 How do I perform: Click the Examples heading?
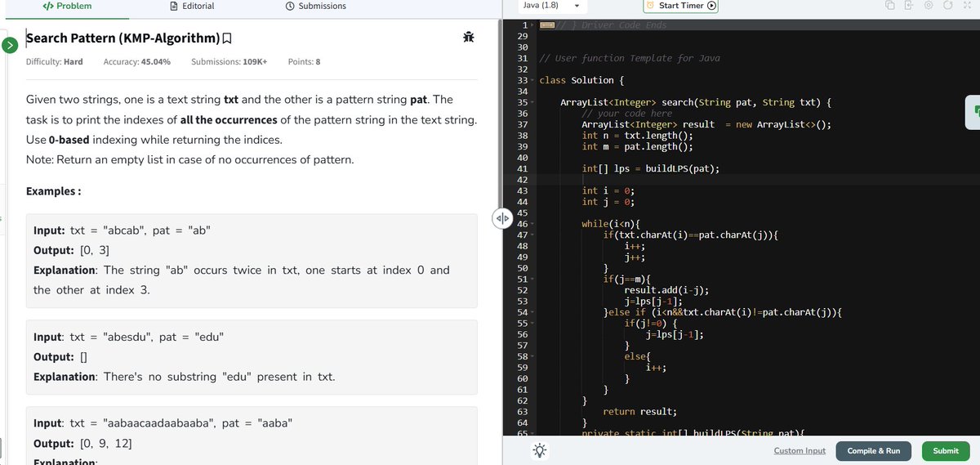53,191
